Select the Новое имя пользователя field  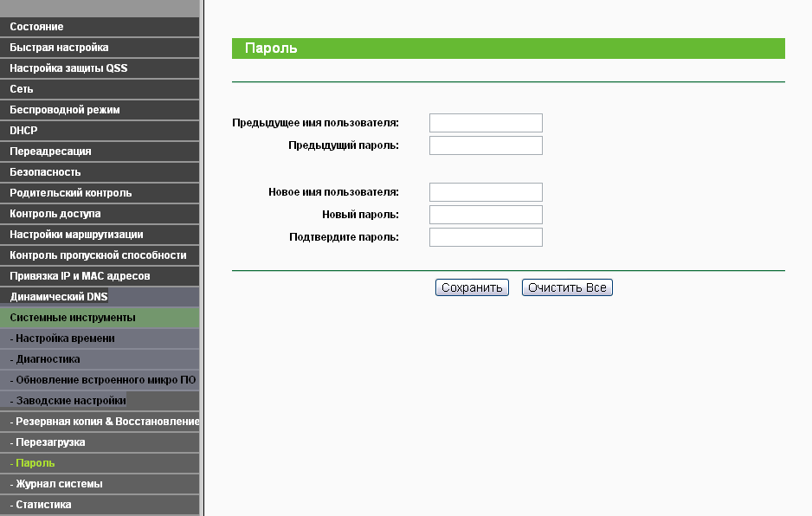point(486,192)
